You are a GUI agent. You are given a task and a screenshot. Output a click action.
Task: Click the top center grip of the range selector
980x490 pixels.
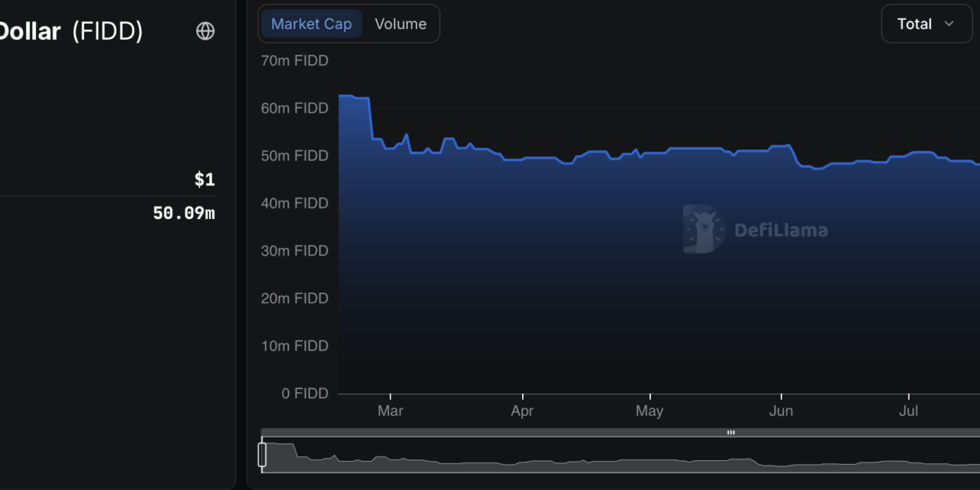tap(731, 433)
